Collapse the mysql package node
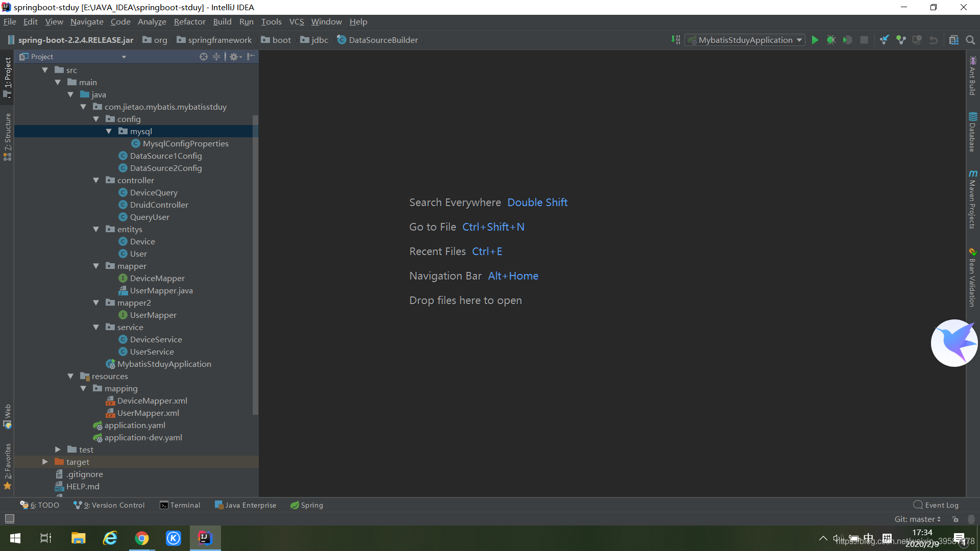Image resolution: width=980 pixels, height=551 pixels. [109, 131]
